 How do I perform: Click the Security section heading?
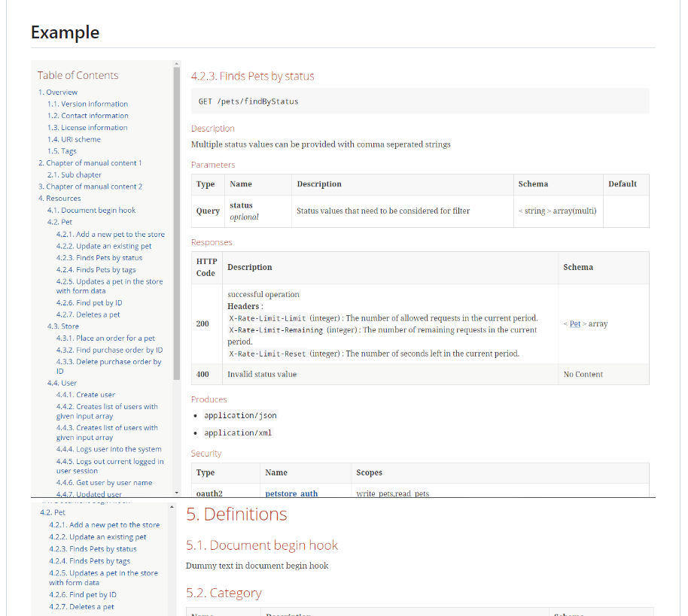(x=205, y=454)
